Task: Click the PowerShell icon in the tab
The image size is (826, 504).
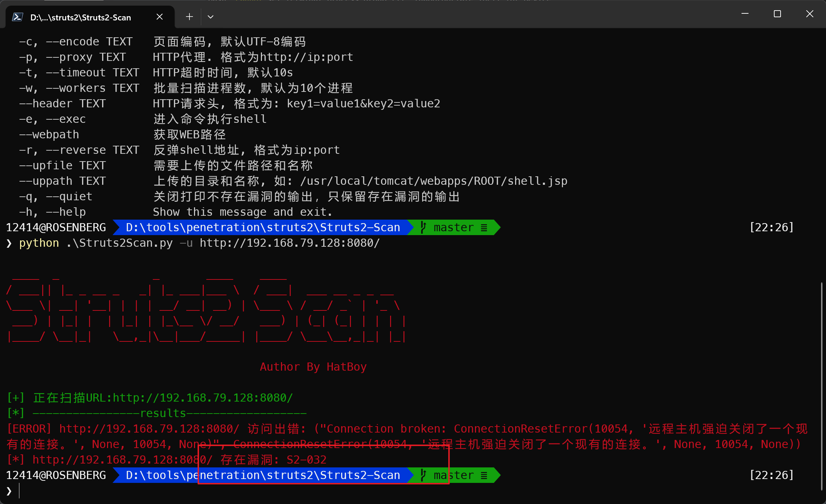Action: (18, 17)
